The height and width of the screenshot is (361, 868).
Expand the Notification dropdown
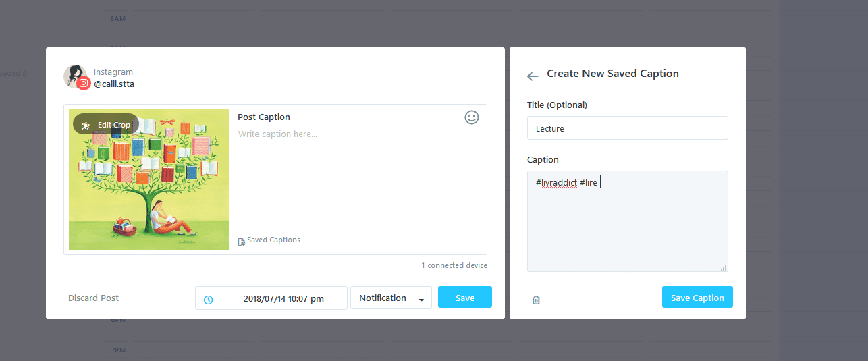coord(391,298)
